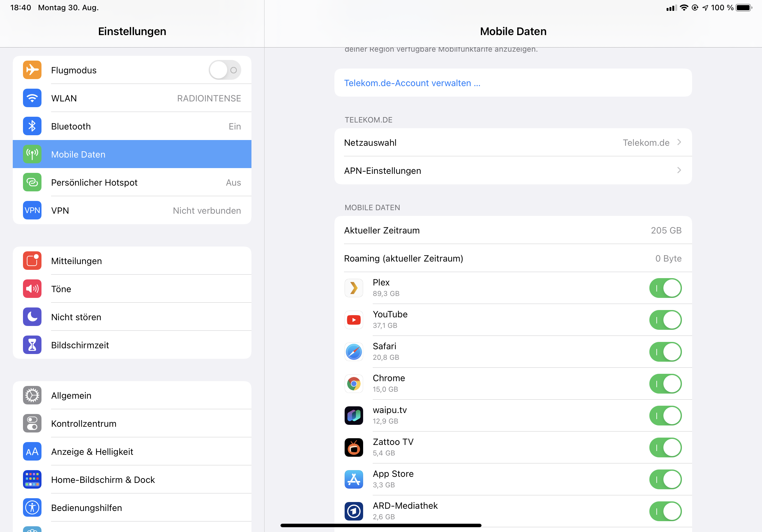This screenshot has height=532, width=762.
Task: Toggle Safari mobile data switch
Action: click(665, 351)
